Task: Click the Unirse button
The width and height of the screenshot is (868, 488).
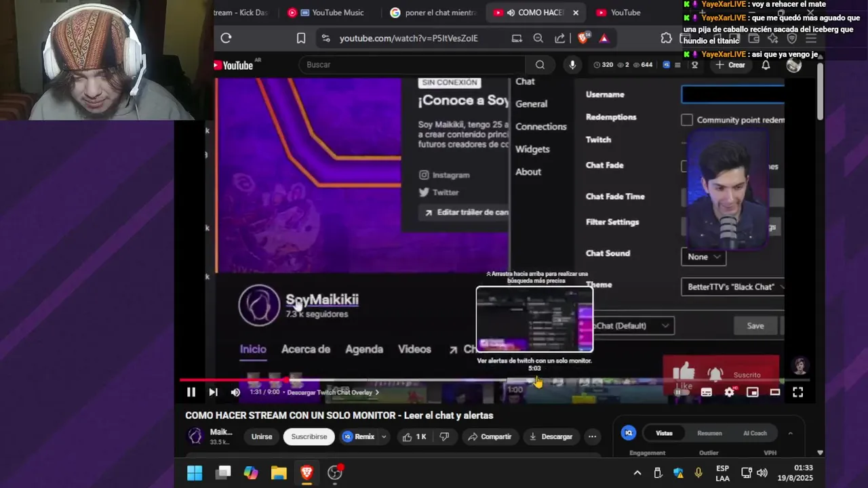Action: click(262, 436)
